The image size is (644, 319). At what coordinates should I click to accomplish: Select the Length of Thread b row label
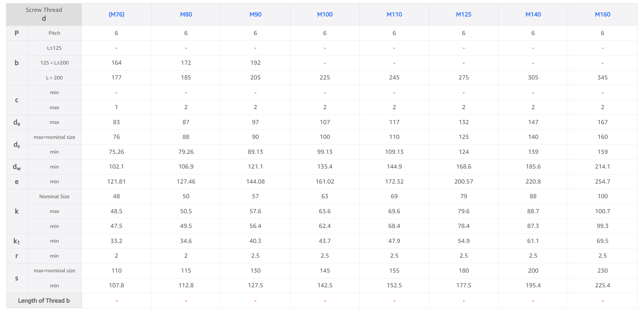coord(44,301)
